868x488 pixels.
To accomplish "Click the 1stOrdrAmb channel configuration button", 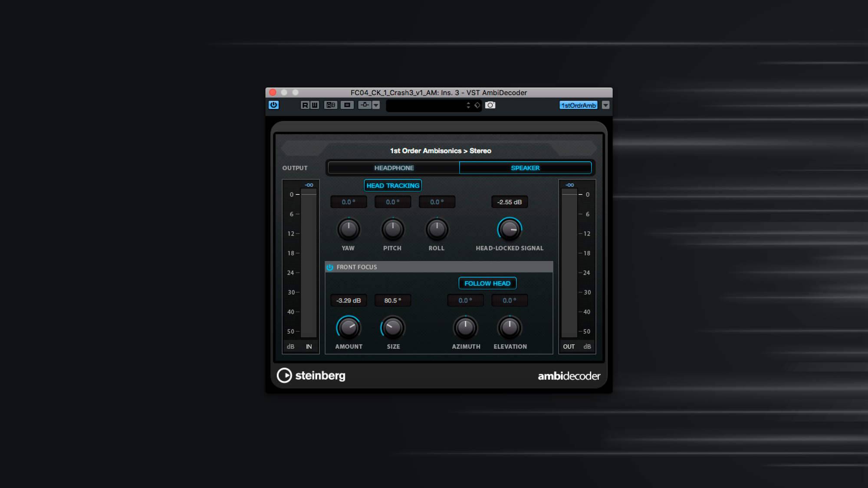I will tap(578, 105).
